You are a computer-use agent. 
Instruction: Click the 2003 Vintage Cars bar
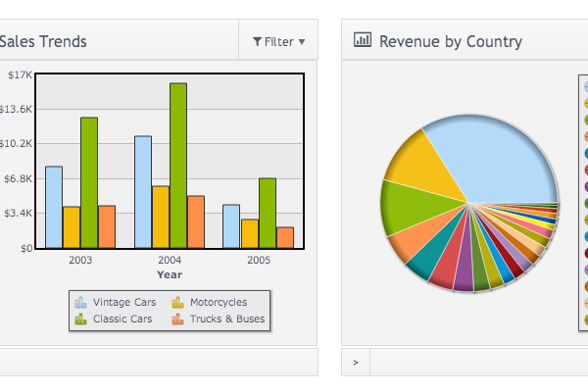pyautogui.click(x=54, y=207)
